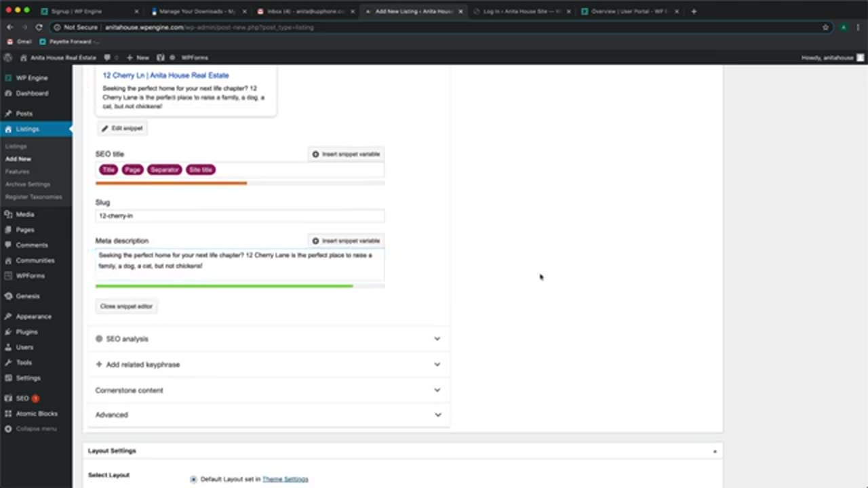Collapse the Layout Settings panel

click(x=715, y=451)
